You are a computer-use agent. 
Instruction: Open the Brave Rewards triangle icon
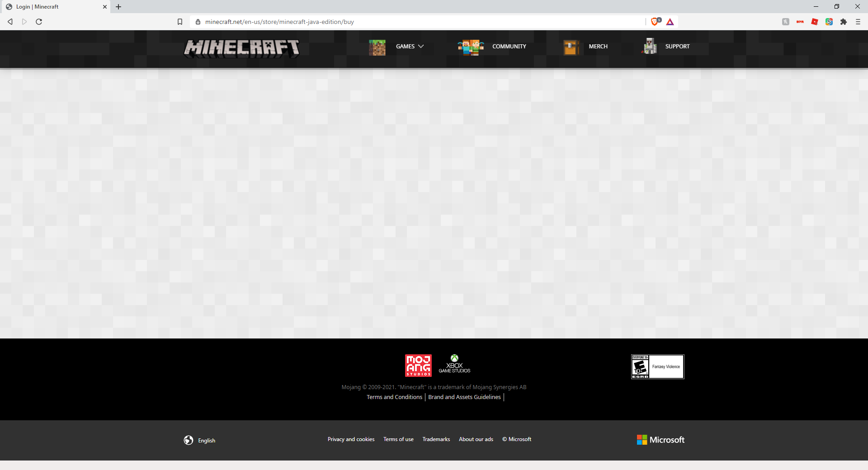pyautogui.click(x=670, y=22)
